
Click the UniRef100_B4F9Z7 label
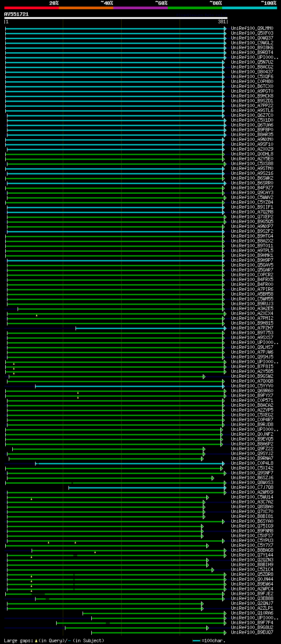252,188
